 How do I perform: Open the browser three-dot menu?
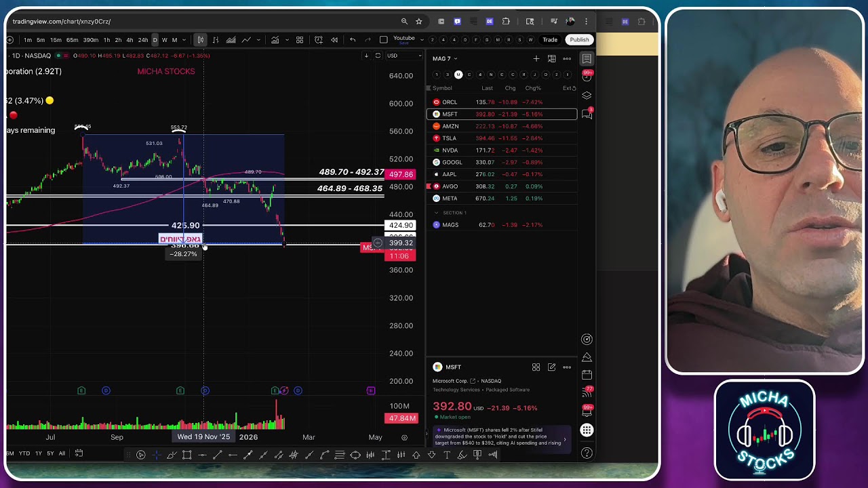(x=587, y=22)
